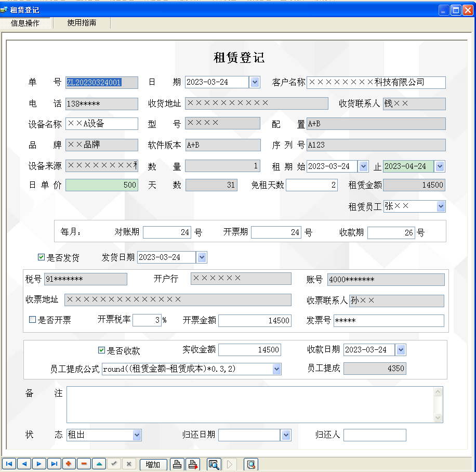Go to the first record
This screenshot has height=472, width=476.
9,464
